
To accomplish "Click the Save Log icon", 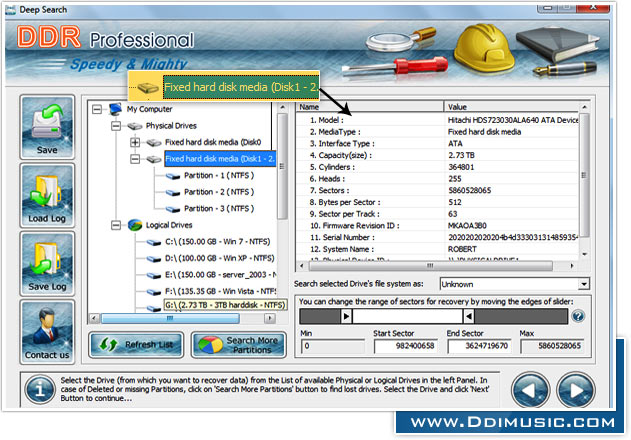I will tap(47, 266).
